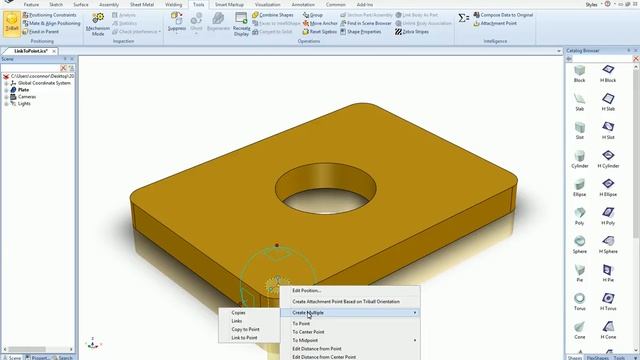
Task: Choose the H Cylinder shape
Action: (x=608, y=159)
